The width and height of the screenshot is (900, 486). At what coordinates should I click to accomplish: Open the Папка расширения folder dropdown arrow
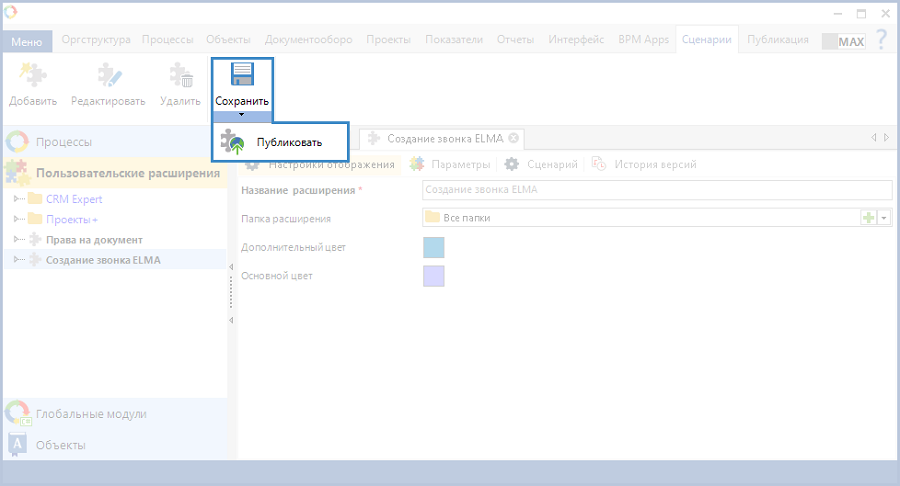point(884,218)
